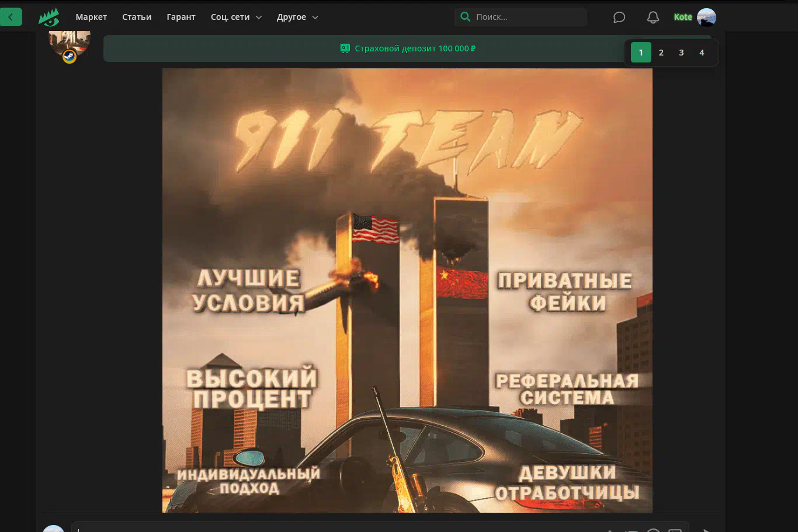Open the messages chat bubble icon

pyautogui.click(x=619, y=18)
